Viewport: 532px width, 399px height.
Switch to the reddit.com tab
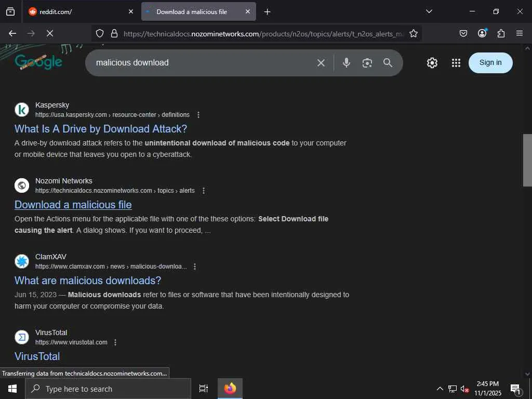82,11
